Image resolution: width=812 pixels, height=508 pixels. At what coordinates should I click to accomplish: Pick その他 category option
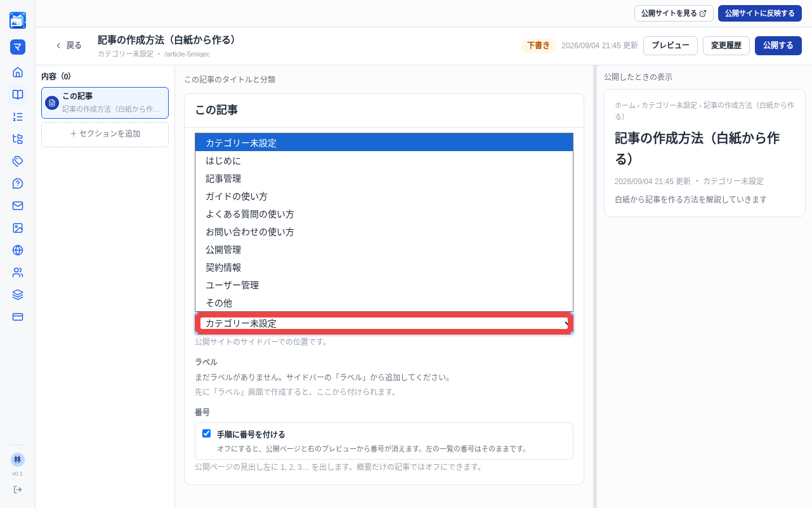pyautogui.click(x=384, y=303)
